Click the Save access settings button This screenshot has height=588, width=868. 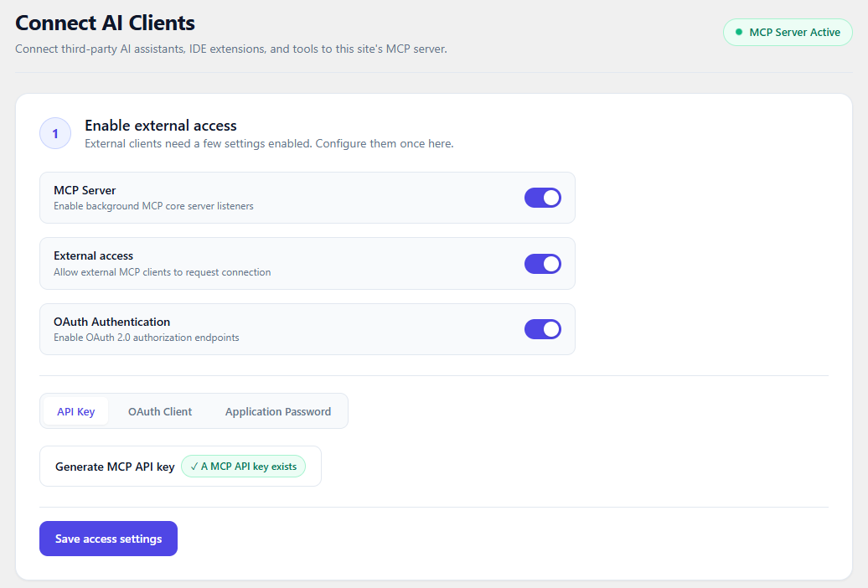(109, 539)
